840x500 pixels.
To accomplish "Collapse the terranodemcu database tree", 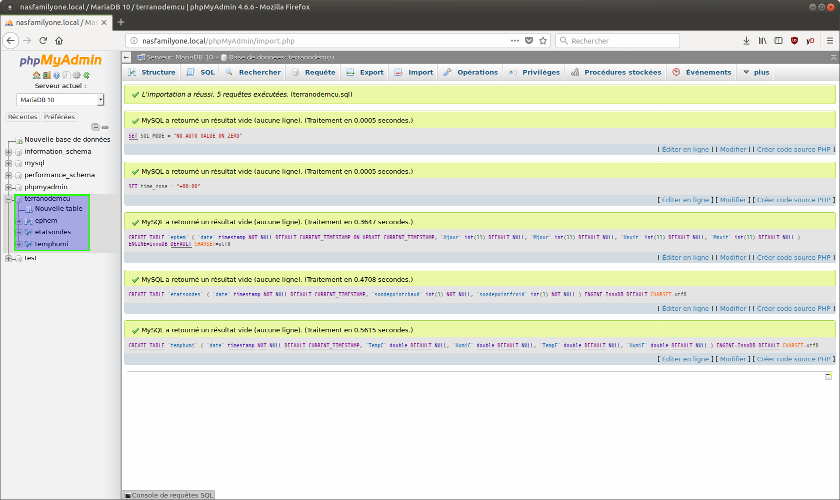I will click(8, 199).
